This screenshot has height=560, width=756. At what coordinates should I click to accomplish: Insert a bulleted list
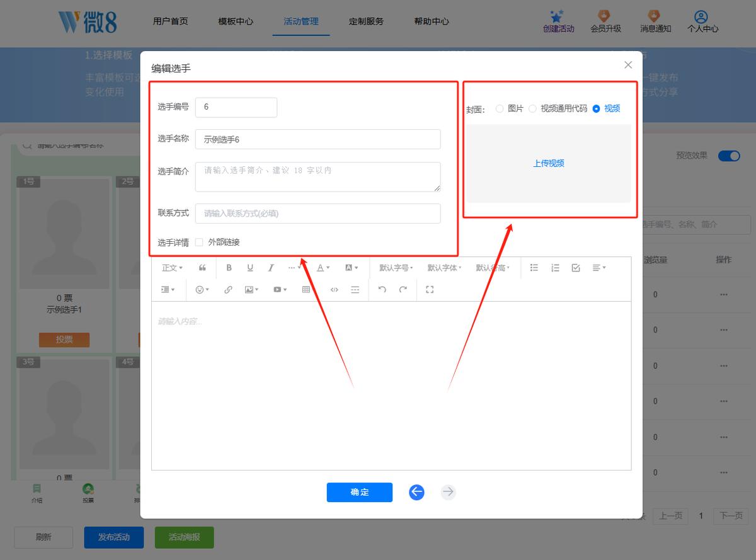534,268
